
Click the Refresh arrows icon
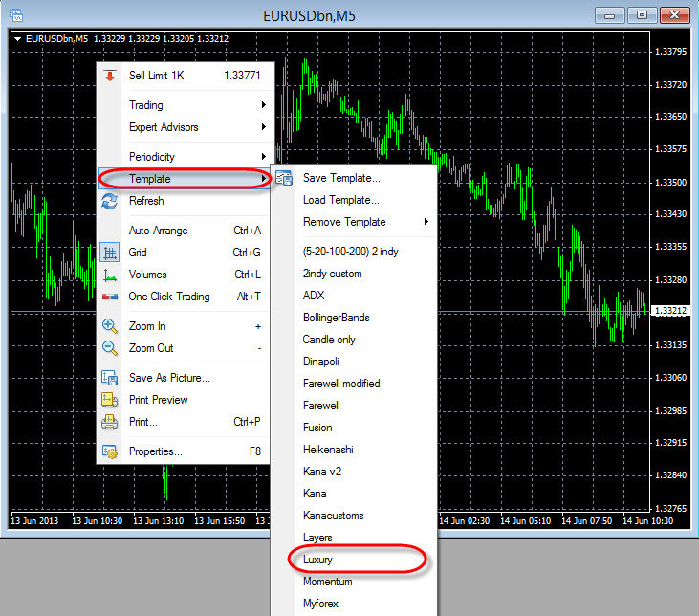coord(110,201)
